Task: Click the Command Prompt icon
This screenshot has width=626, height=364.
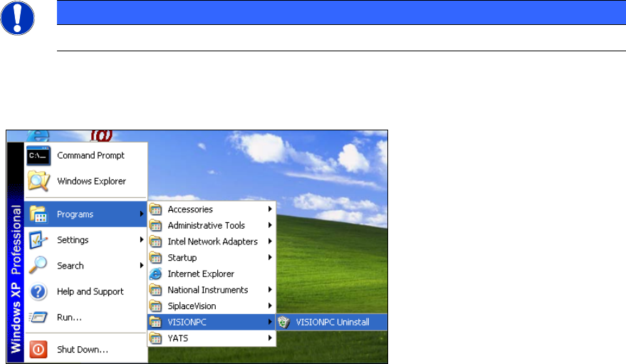Action: [x=38, y=156]
